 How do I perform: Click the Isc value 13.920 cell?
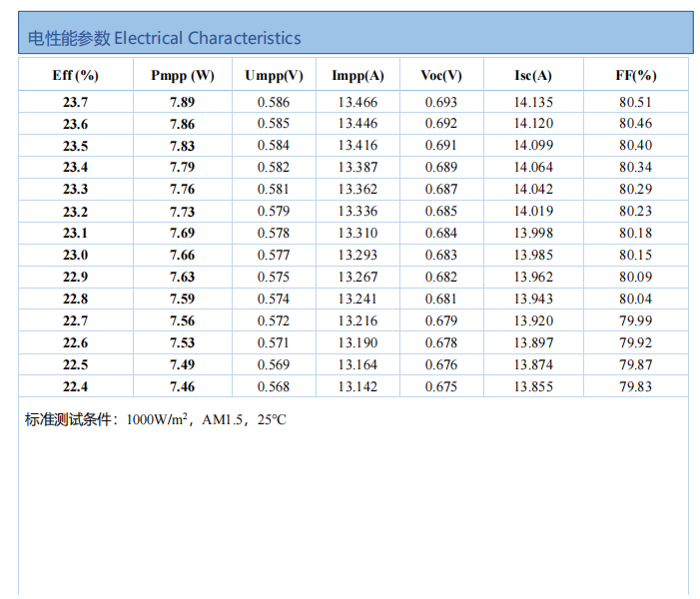click(x=533, y=320)
